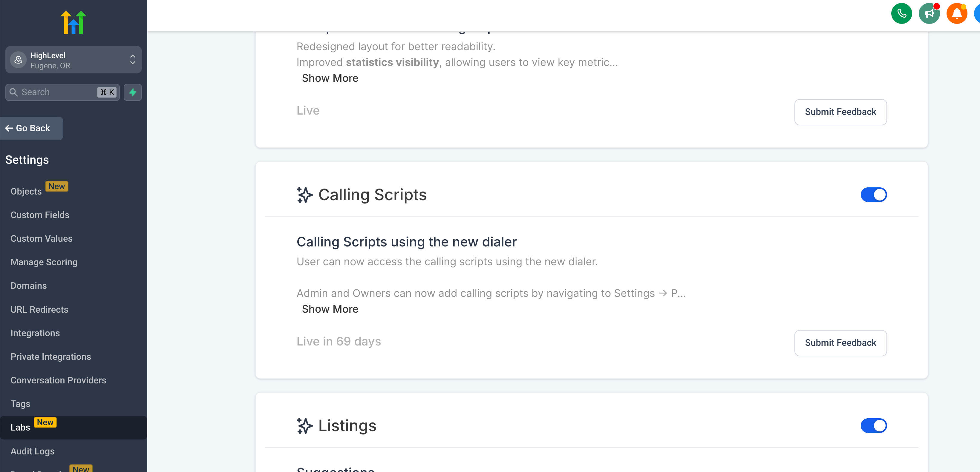980x472 pixels.
Task: Click the HighLevel arrows logo
Action: coord(73,22)
